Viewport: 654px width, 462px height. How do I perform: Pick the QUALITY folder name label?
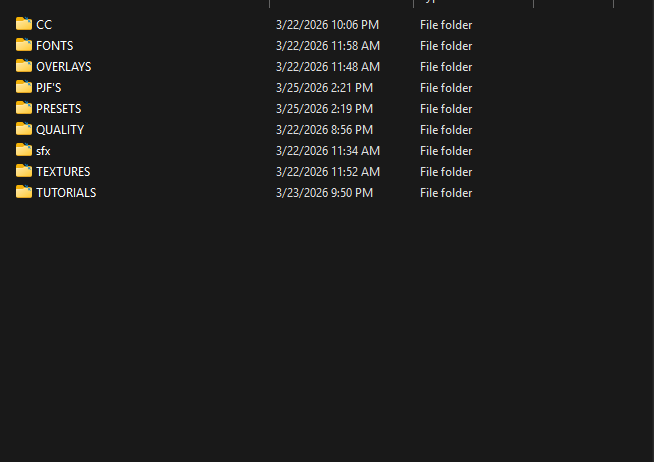coord(60,130)
